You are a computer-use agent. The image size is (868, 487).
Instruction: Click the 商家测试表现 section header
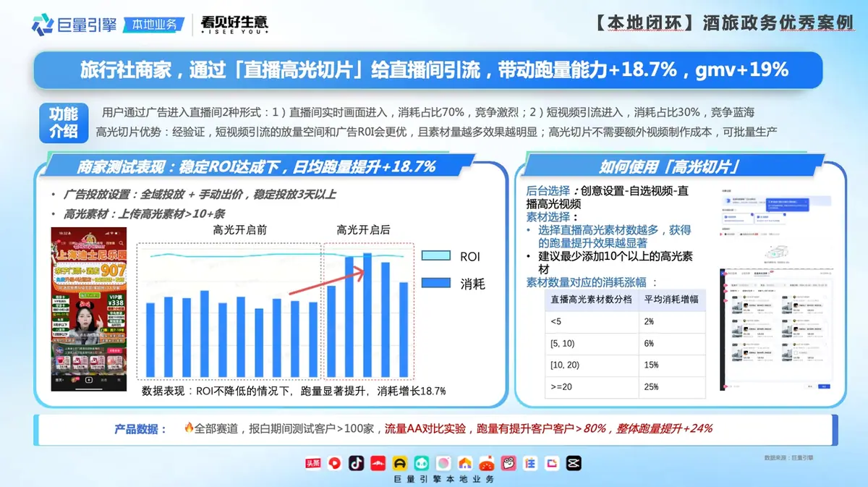(x=257, y=166)
